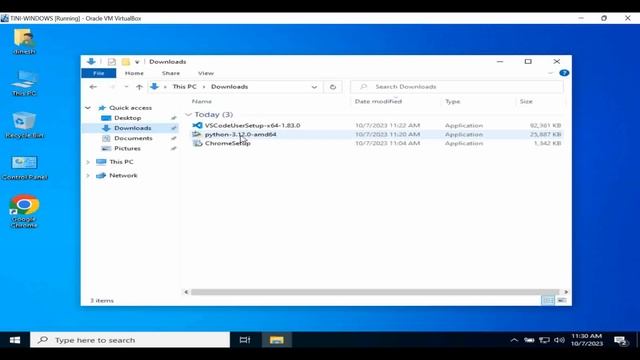
Task: Open the user folder desktop icon
Action: point(24,42)
